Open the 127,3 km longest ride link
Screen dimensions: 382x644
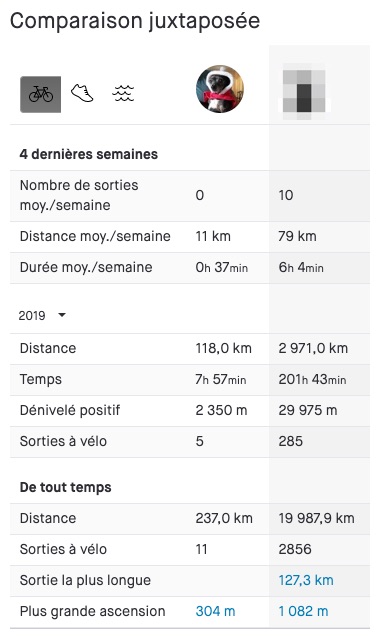306,580
